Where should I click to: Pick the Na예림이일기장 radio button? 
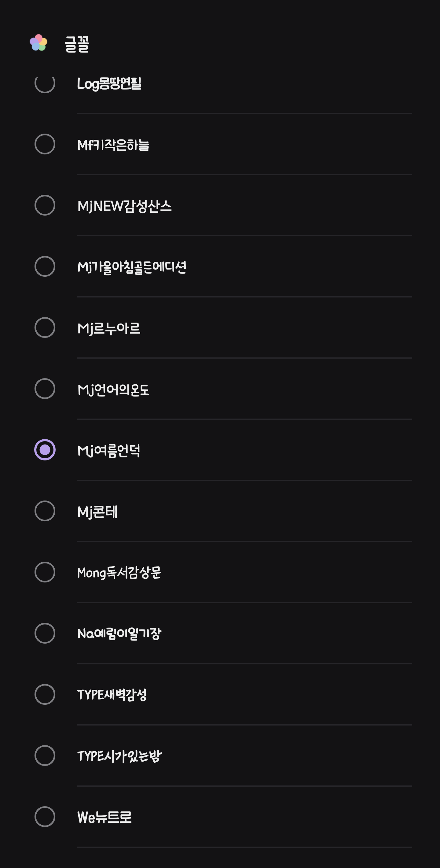click(45, 633)
